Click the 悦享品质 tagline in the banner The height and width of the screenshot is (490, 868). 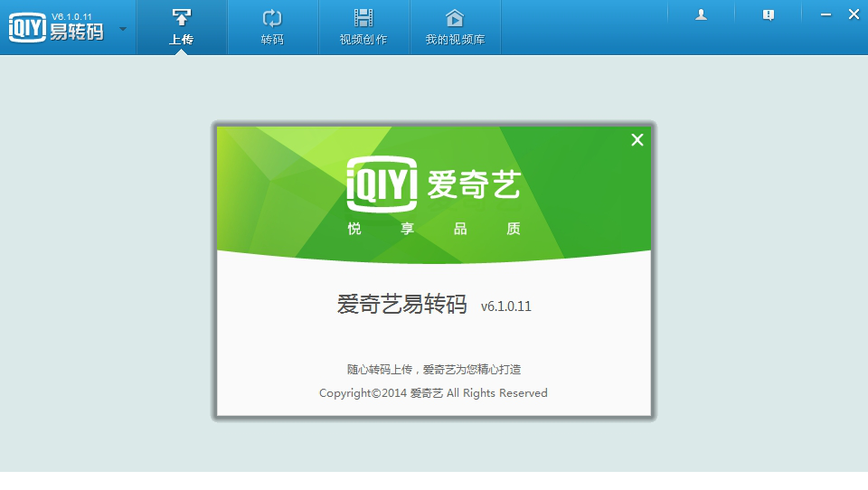pos(434,229)
